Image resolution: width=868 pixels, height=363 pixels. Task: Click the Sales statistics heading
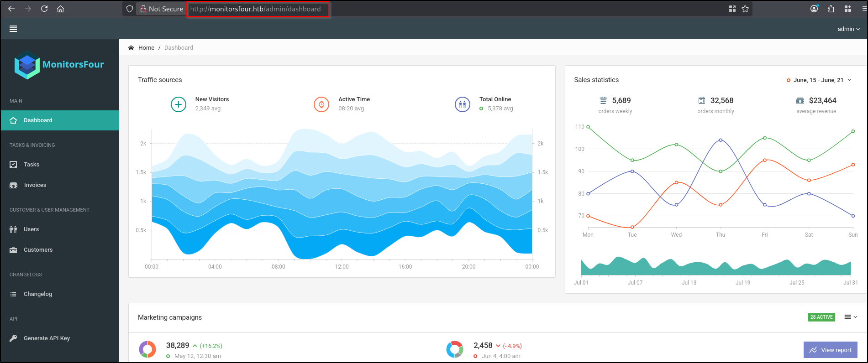tap(596, 80)
